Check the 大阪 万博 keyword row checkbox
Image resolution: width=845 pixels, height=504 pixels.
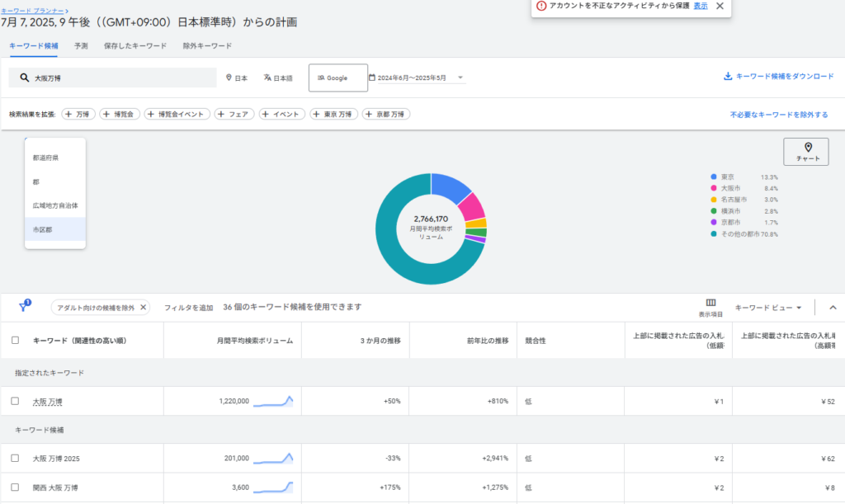pyautogui.click(x=15, y=401)
